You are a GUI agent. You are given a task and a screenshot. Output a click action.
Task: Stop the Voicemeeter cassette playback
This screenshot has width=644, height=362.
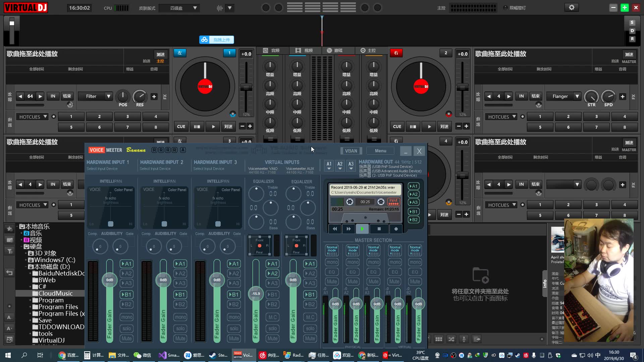379,229
